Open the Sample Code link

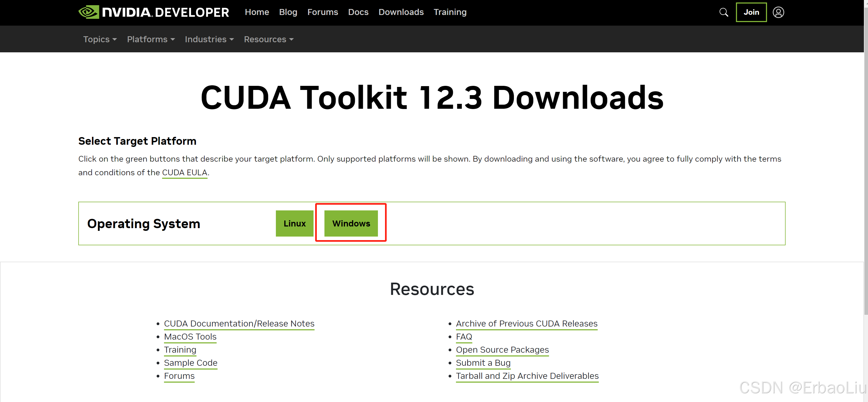[191, 363]
